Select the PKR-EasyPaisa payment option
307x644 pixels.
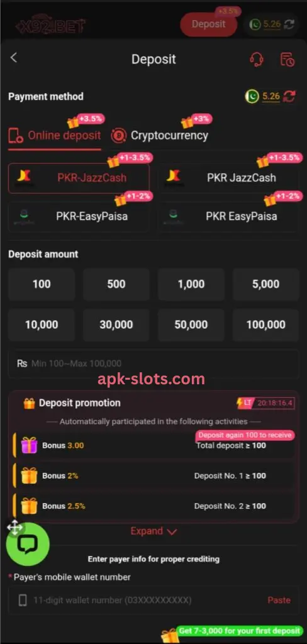click(79, 216)
